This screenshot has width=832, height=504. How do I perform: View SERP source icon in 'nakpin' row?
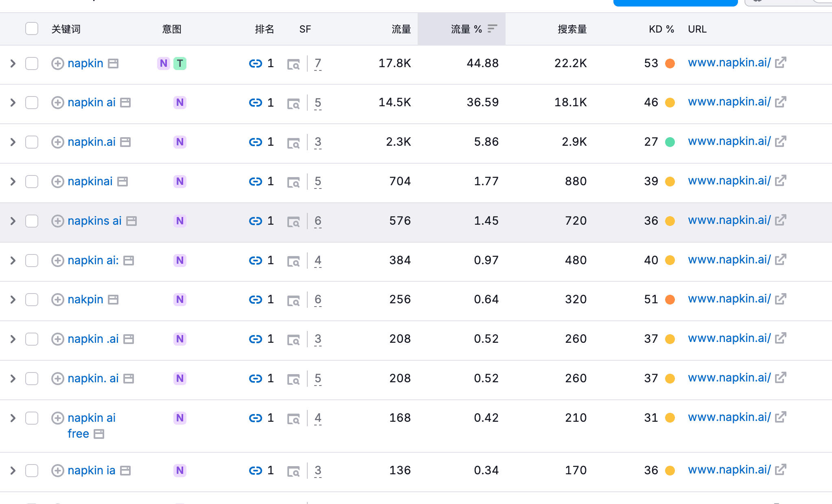[293, 300]
